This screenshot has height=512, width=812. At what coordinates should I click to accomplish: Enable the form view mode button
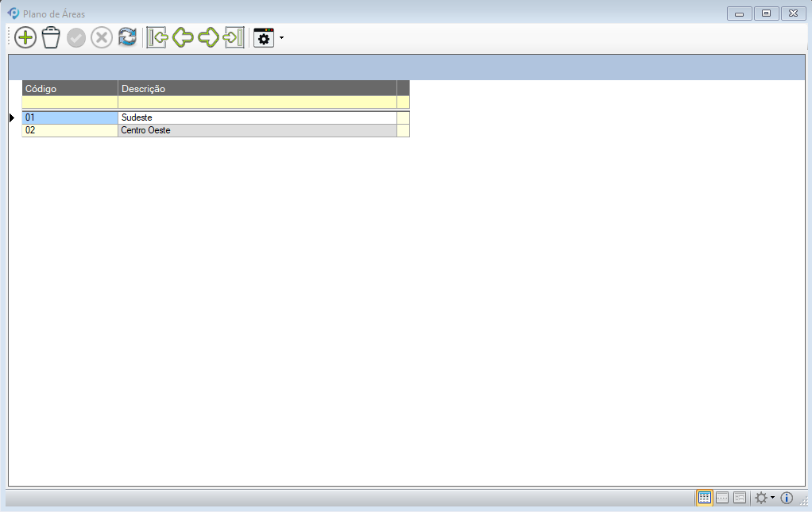tap(740, 498)
